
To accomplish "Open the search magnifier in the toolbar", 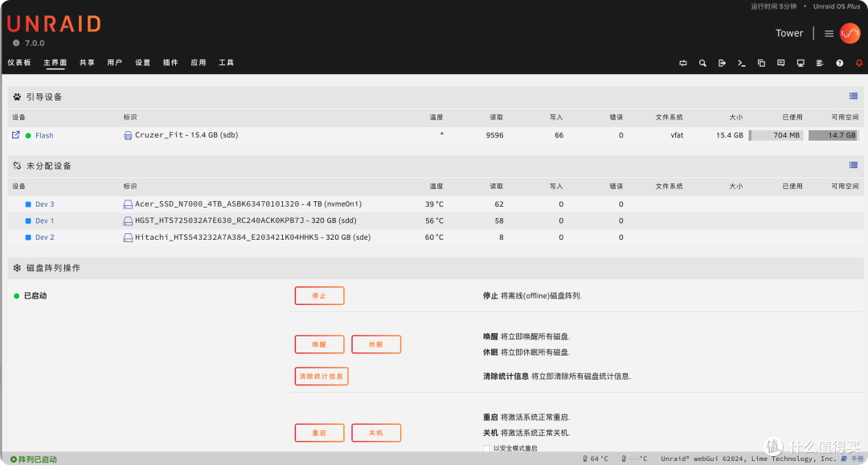I will tap(702, 64).
